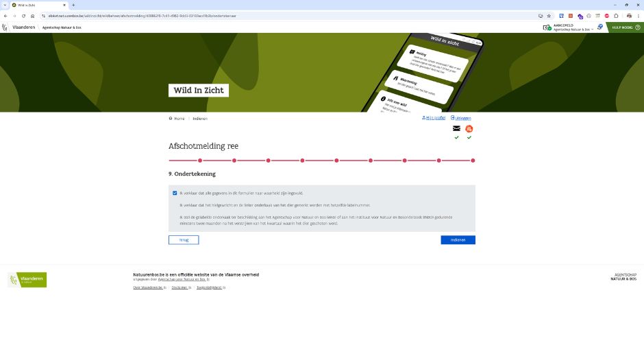Click Indienen in the breadcrumb trail
Viewport: 644px width, 343px height.
[x=200, y=118]
